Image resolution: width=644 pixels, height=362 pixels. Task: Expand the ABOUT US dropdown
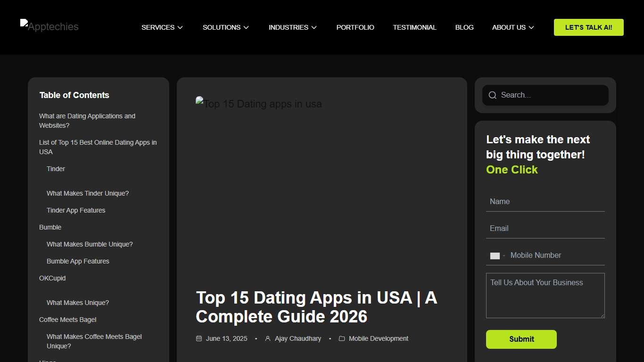click(x=512, y=27)
